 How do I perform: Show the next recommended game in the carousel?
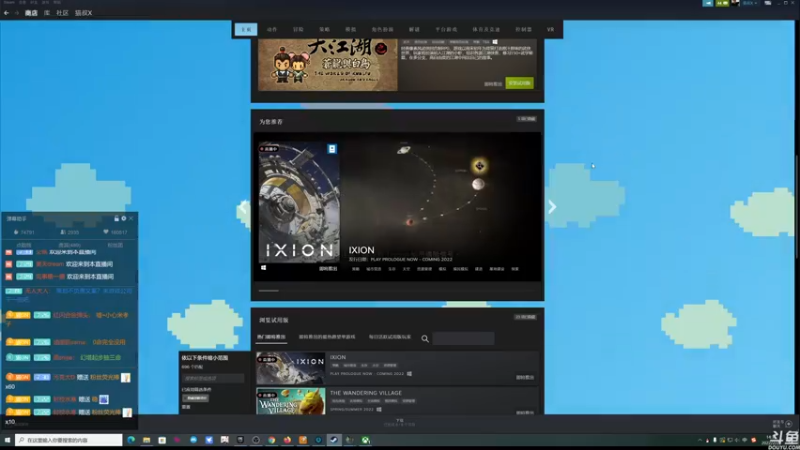[x=552, y=207]
